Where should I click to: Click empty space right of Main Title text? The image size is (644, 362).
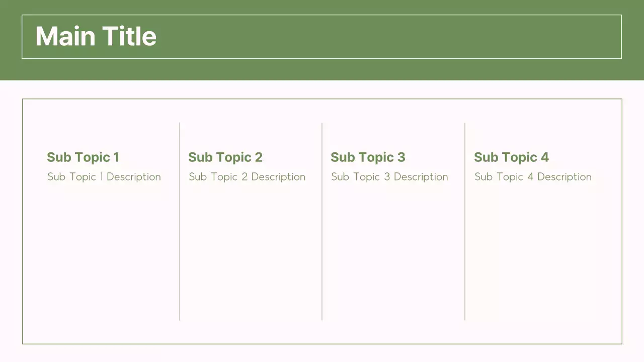tap(382, 37)
